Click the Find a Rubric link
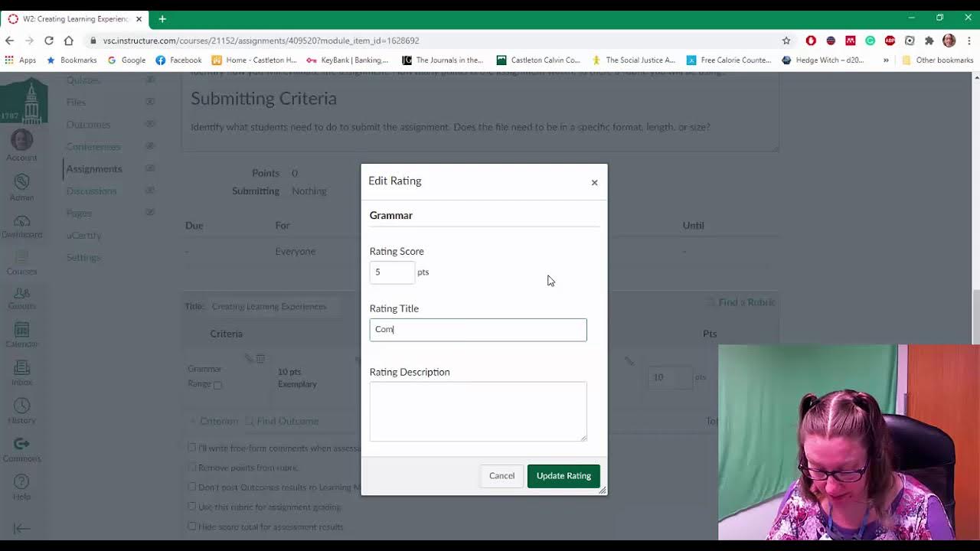The image size is (980, 551). (741, 302)
